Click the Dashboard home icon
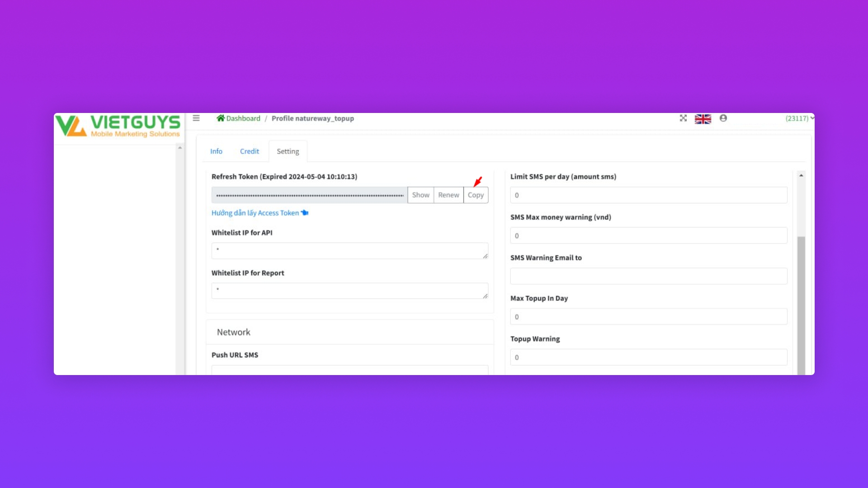Screen dimensions: 868x488 220,118
